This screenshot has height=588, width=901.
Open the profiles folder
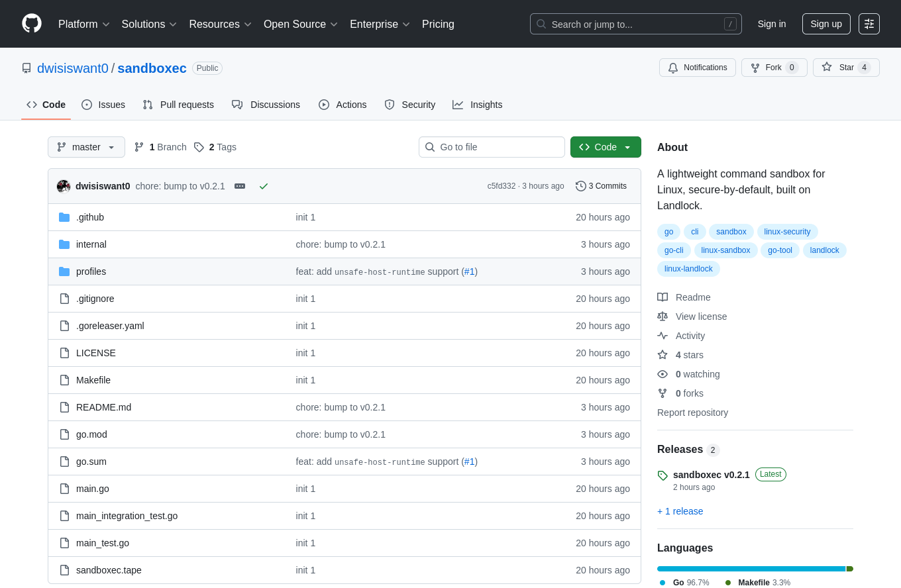pyautogui.click(x=91, y=271)
